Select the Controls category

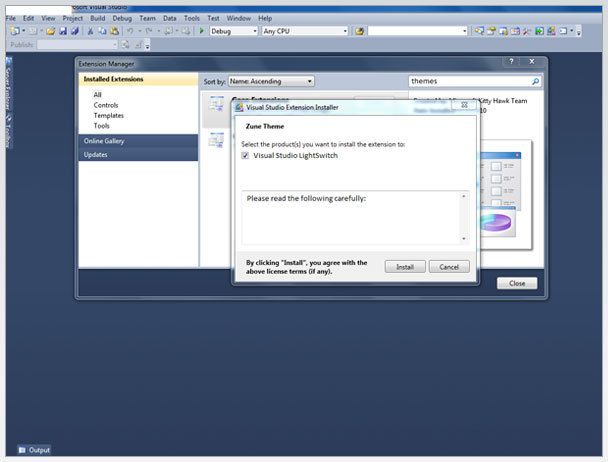[x=106, y=105]
